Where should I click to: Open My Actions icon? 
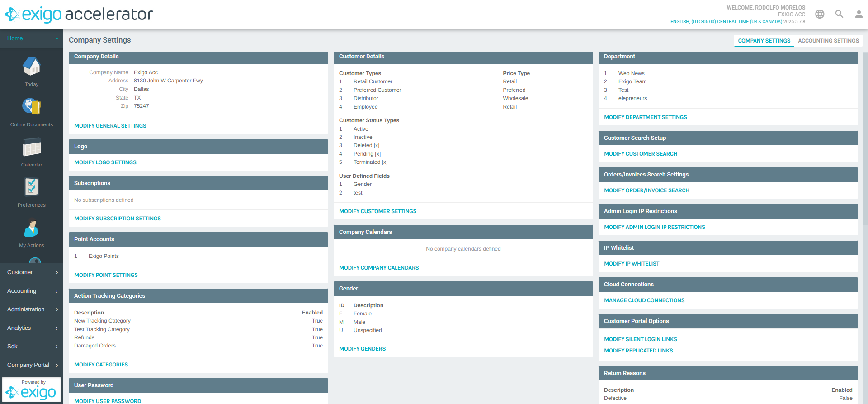32,228
